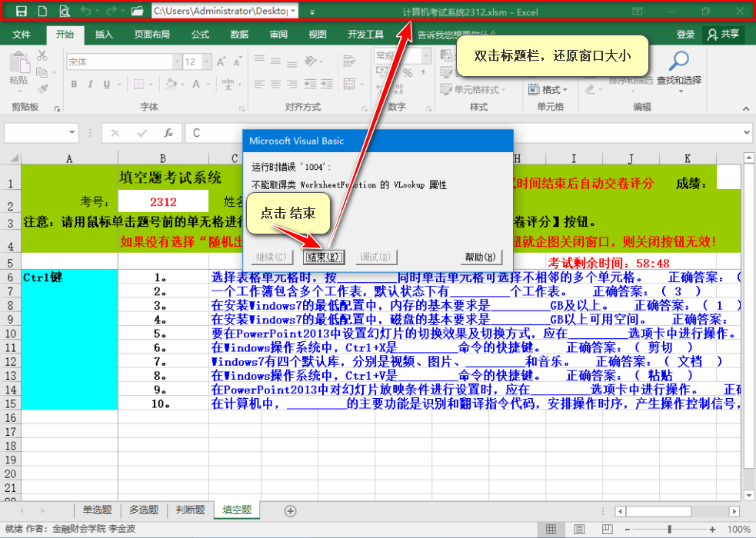756x538 pixels.
Task: Toggle Bold formatting
Action: pos(74,85)
